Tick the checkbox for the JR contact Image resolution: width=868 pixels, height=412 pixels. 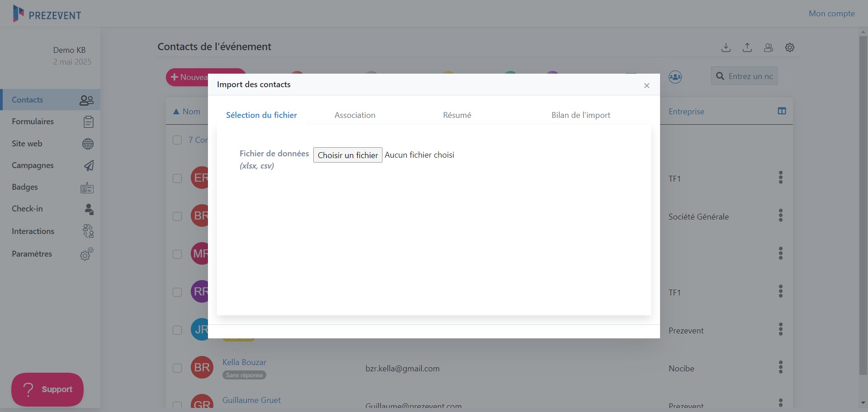(x=177, y=330)
